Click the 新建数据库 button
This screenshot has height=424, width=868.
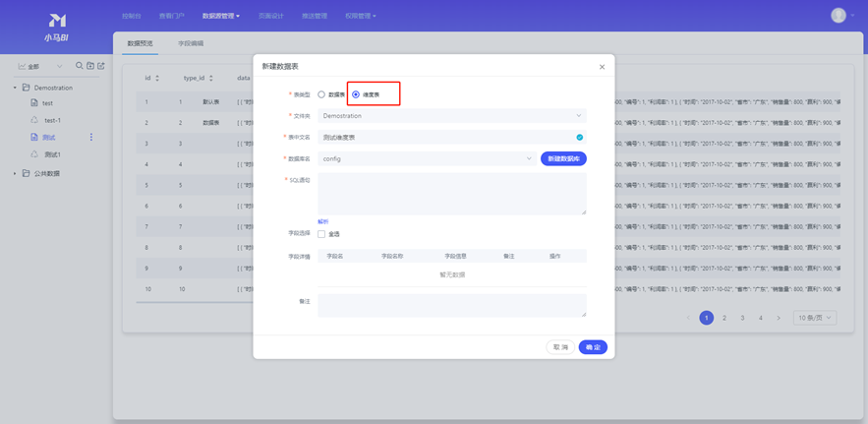[x=563, y=158]
